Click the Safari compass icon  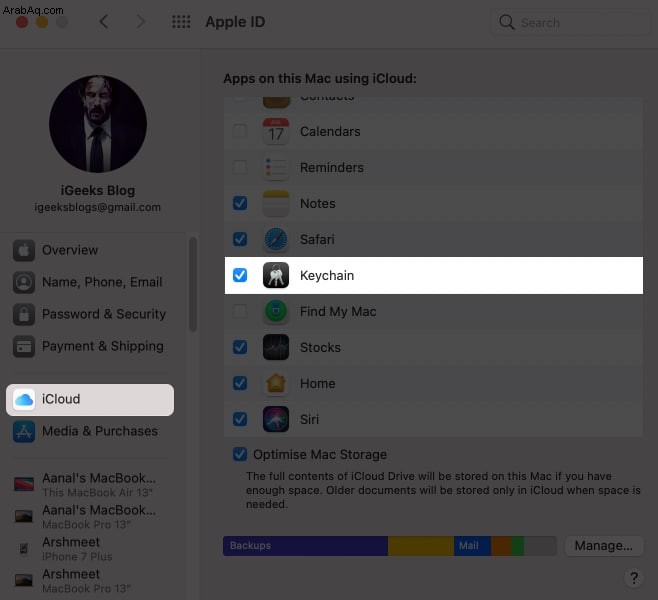click(x=276, y=239)
